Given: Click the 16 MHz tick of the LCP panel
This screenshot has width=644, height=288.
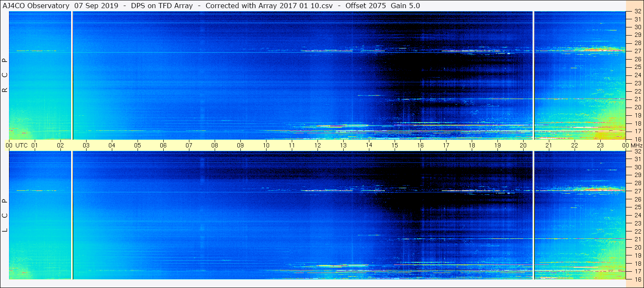Looking at the screenshot, I should click(638, 279).
